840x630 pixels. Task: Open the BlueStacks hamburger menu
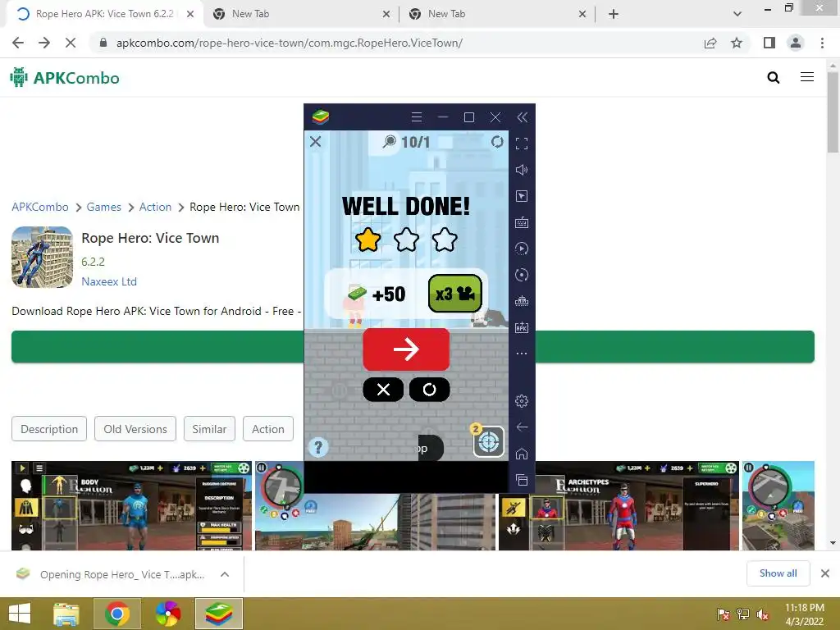pyautogui.click(x=416, y=116)
